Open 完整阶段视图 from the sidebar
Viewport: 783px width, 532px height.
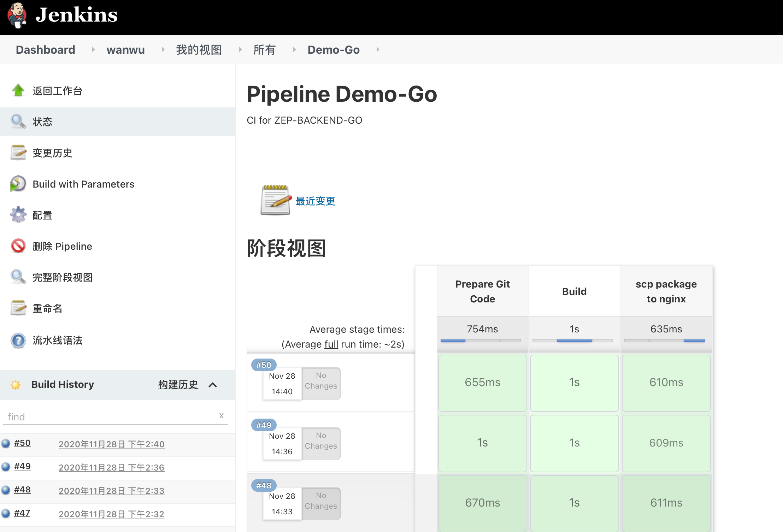(x=63, y=277)
